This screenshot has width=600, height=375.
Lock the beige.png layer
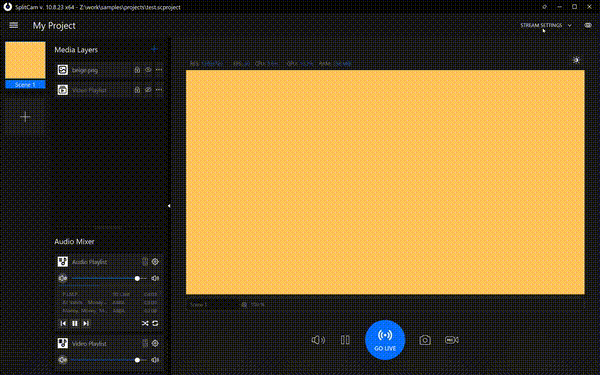(x=137, y=70)
